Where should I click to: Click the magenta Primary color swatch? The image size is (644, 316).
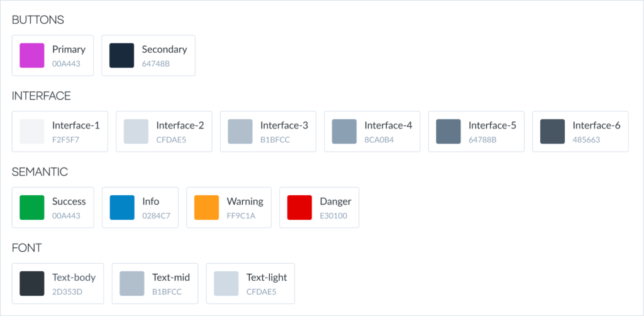[x=32, y=55]
